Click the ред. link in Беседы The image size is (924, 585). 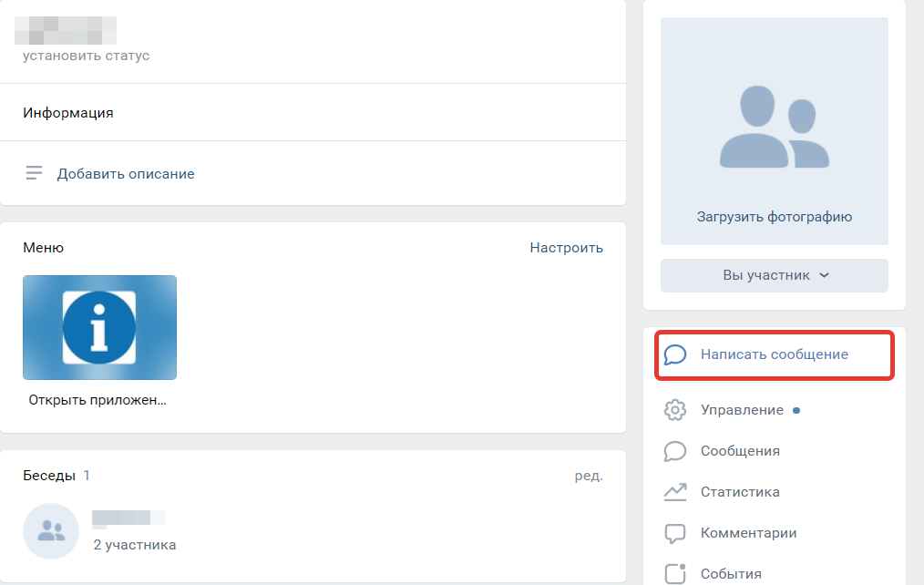pos(588,476)
